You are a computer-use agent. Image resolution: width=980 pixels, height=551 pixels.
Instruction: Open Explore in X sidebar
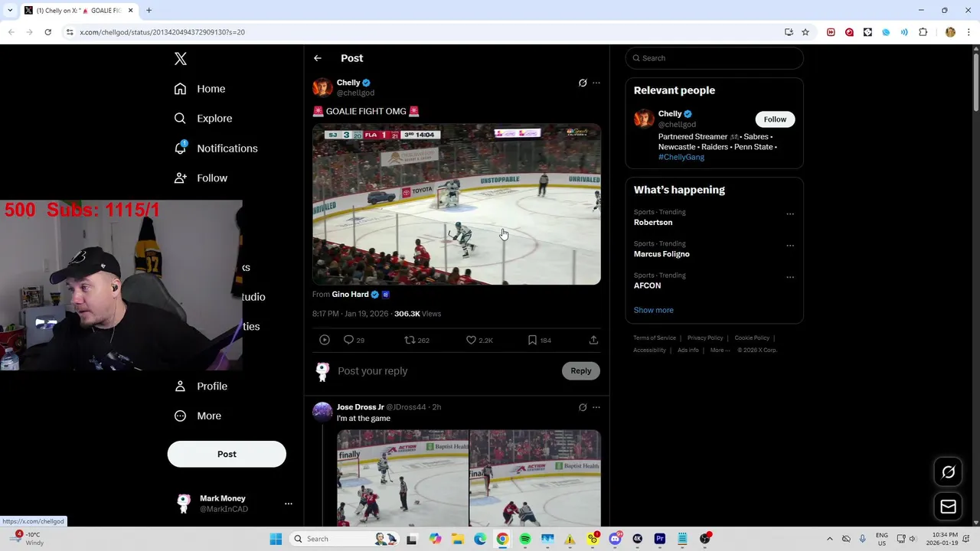point(203,119)
